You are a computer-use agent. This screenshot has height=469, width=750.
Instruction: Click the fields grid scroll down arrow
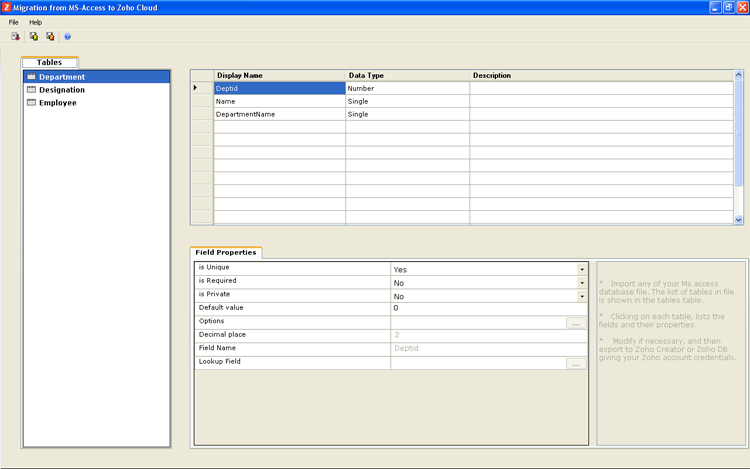739,219
